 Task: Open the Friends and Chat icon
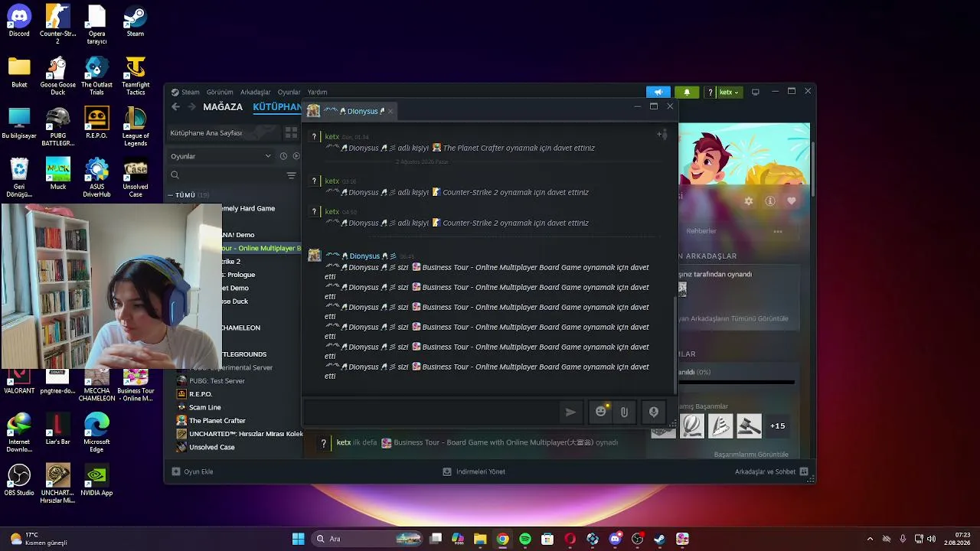coord(803,472)
